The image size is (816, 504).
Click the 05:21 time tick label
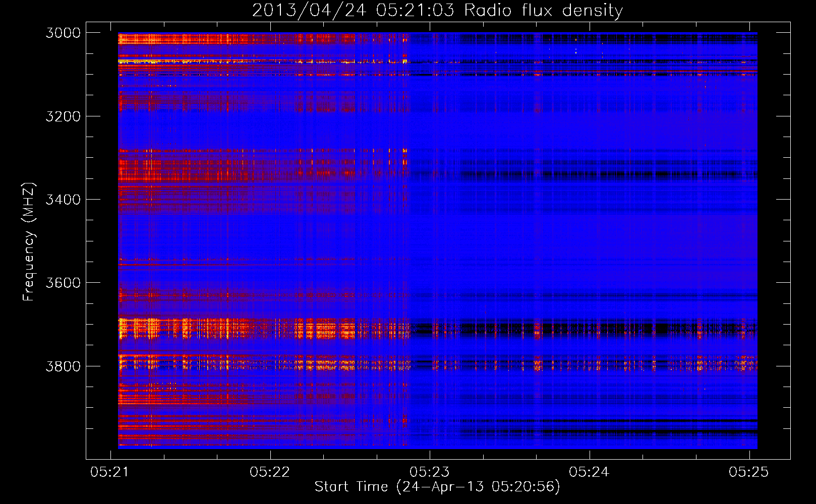(x=110, y=472)
